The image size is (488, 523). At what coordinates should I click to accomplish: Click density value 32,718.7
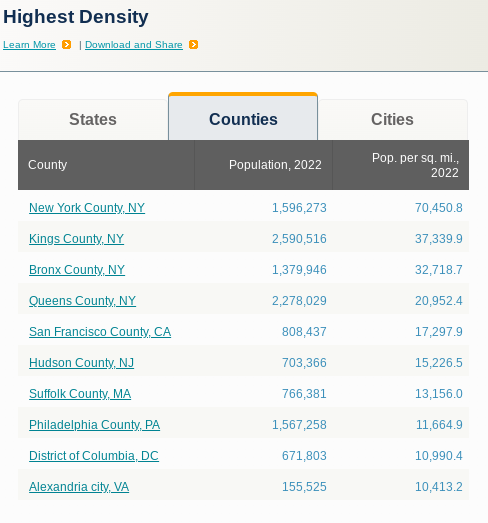[x=439, y=270]
